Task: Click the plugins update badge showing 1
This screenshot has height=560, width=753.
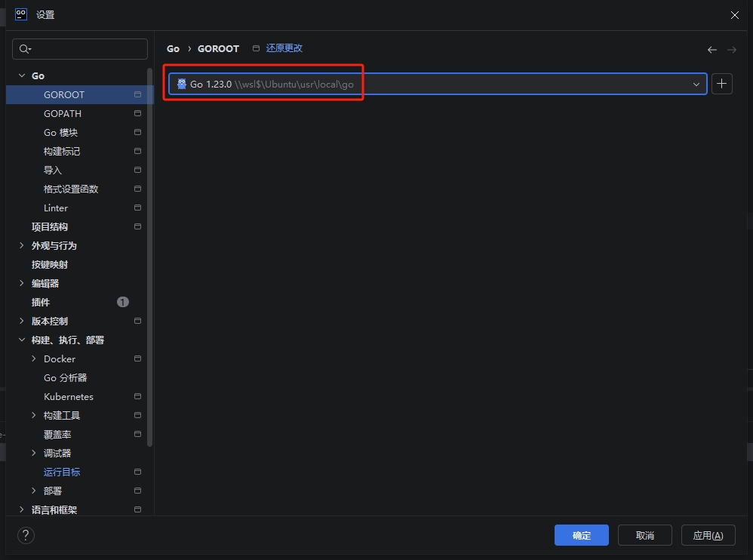Action: pyautogui.click(x=123, y=302)
